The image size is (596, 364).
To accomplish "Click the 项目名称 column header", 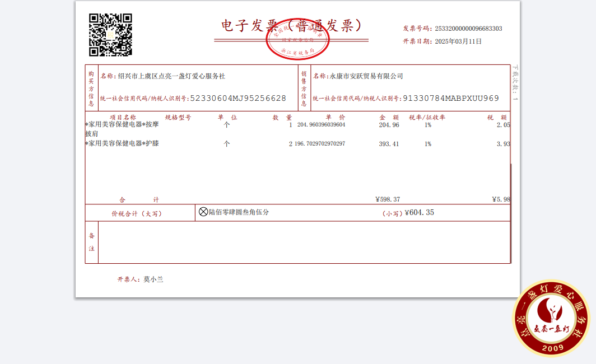I will (x=123, y=118).
